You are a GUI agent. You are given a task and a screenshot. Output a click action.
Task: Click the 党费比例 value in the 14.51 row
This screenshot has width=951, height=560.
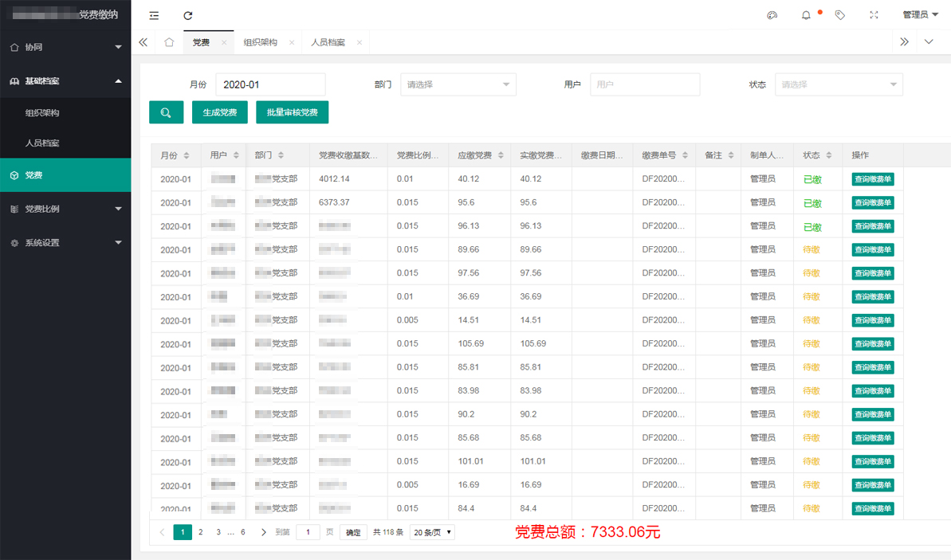coord(407,320)
